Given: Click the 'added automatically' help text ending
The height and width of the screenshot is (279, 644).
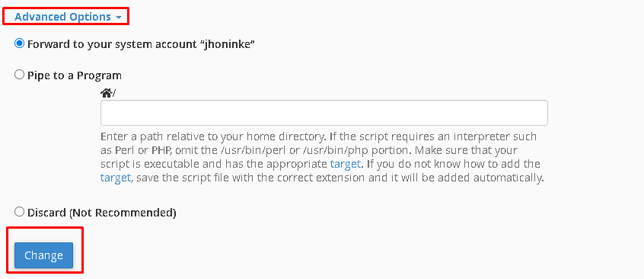Looking at the screenshot, I should [x=493, y=178].
